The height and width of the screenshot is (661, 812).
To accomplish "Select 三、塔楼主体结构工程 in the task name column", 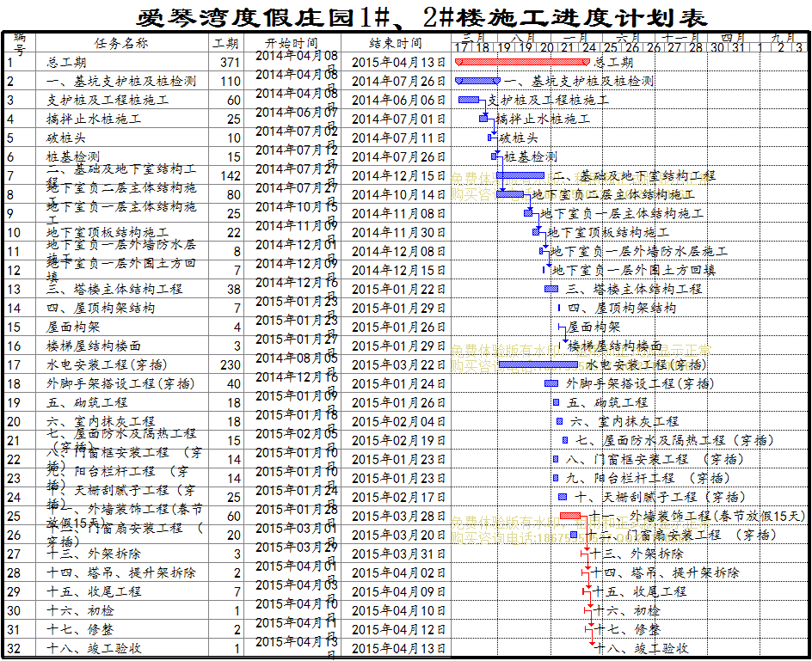I will pyautogui.click(x=114, y=290).
